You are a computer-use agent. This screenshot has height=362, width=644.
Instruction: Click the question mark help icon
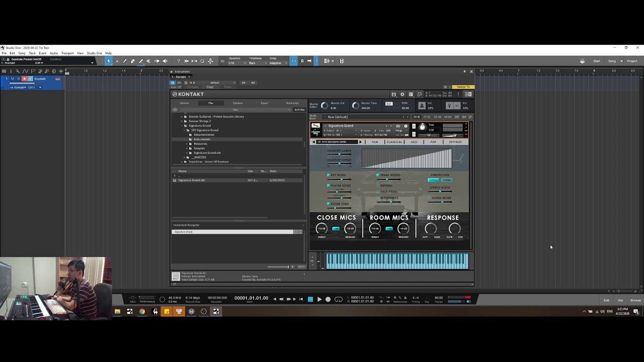pos(178,61)
